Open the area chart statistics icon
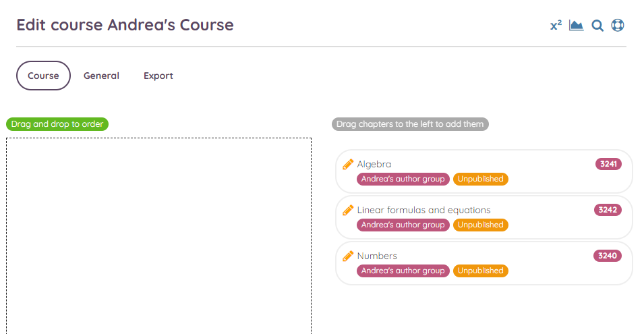This screenshot has height=334, width=644. (x=576, y=26)
